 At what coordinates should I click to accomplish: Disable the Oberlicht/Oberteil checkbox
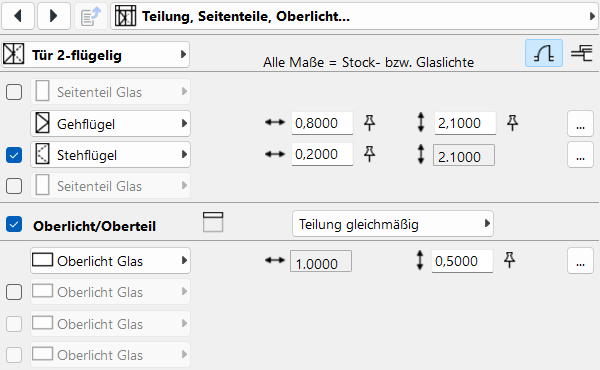(14, 225)
